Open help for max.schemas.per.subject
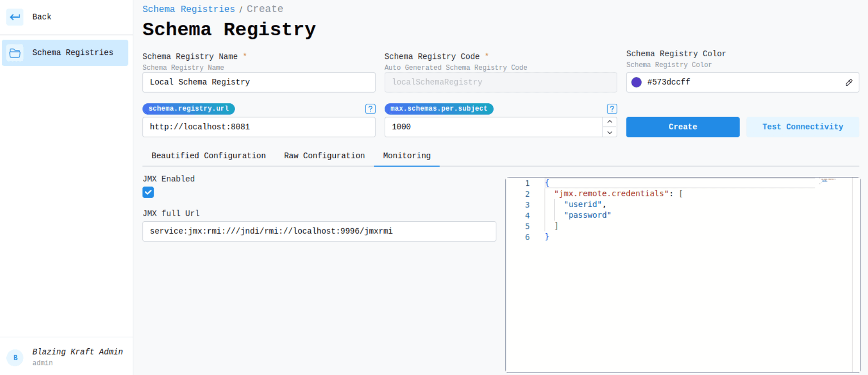 [x=612, y=109]
